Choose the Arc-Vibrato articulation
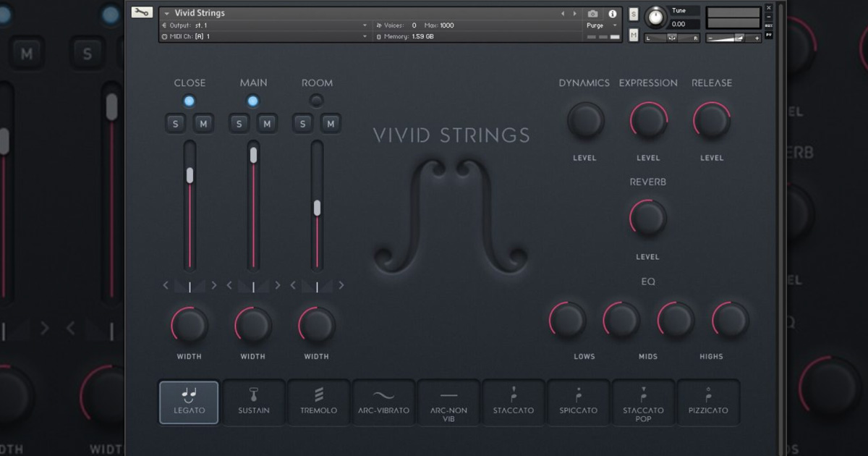 tap(383, 402)
